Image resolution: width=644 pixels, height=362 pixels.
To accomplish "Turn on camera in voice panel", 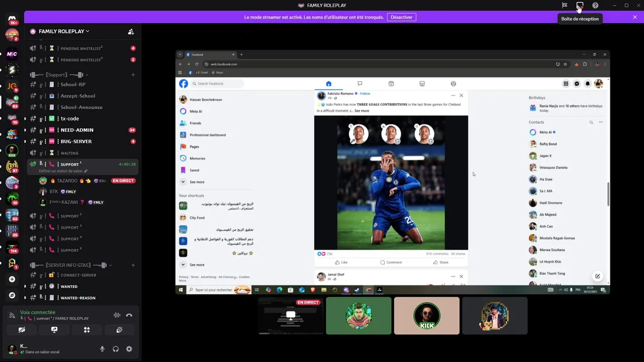I will 21,330.
